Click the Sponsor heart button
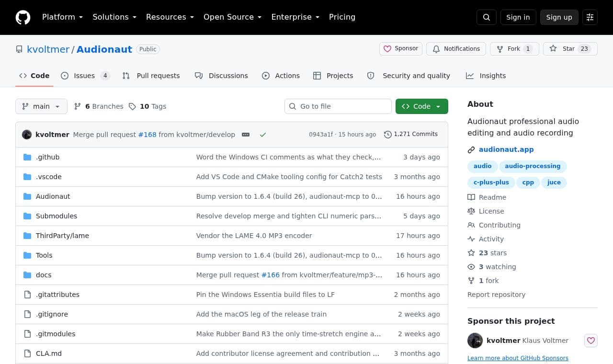The height and width of the screenshot is (364, 613). [401, 49]
